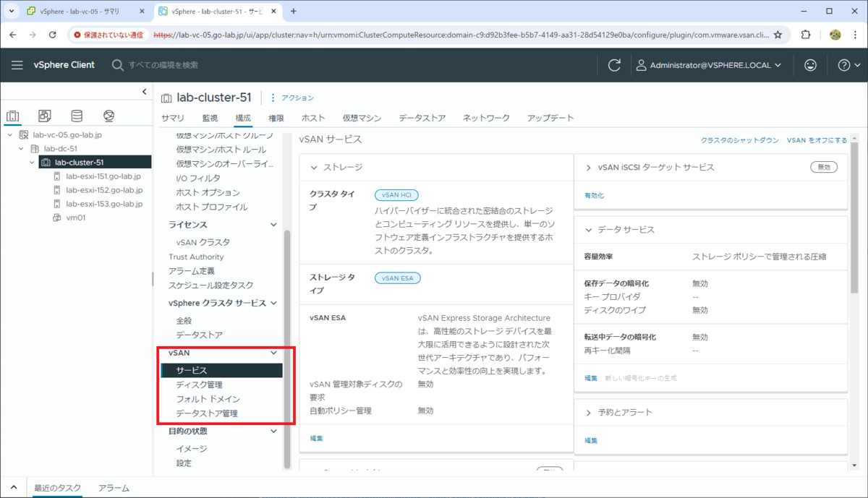The width and height of the screenshot is (868, 498).
Task: Click the vm01 virtual machine icon
Action: tap(57, 218)
